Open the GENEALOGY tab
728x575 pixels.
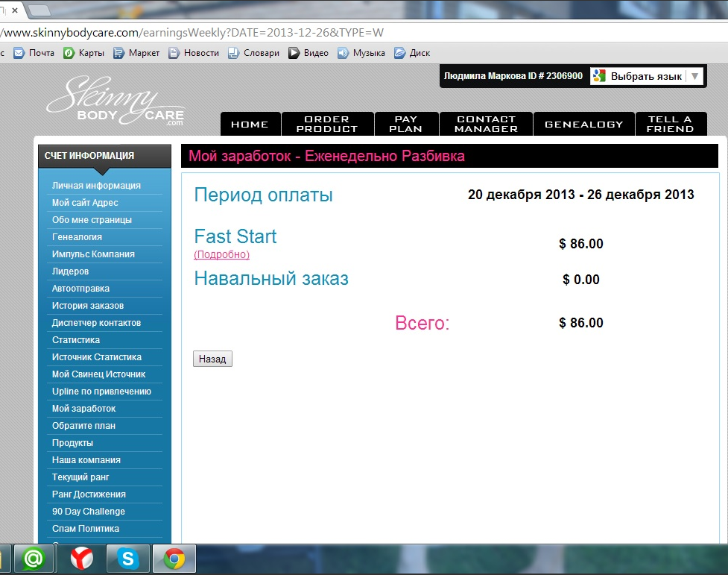[x=583, y=124]
